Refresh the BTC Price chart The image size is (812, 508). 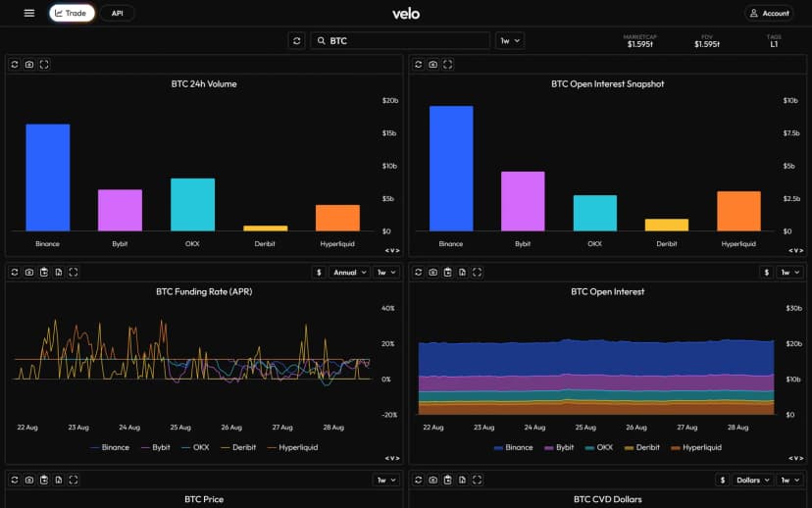click(x=15, y=480)
